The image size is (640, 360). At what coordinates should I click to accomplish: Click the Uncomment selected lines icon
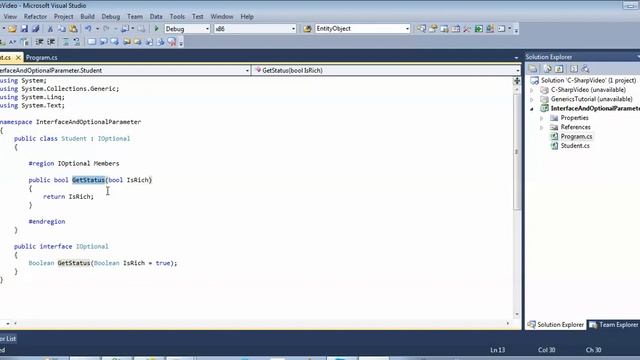[x=77, y=42]
